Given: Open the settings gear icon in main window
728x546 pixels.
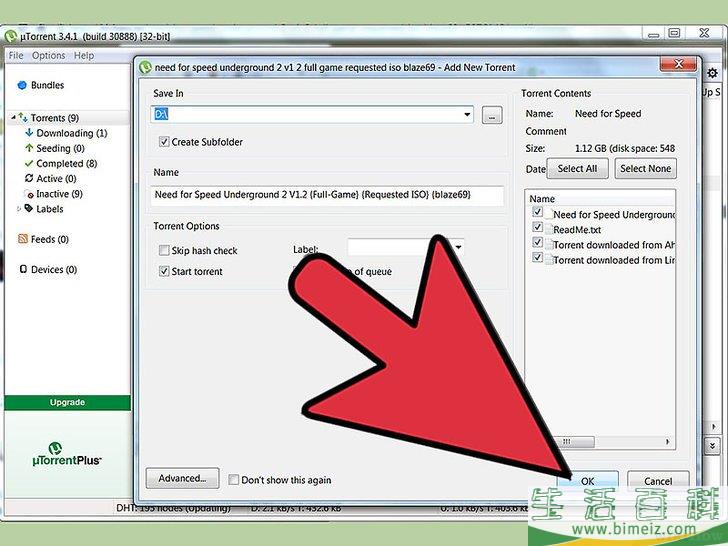Looking at the screenshot, I should point(712,73).
